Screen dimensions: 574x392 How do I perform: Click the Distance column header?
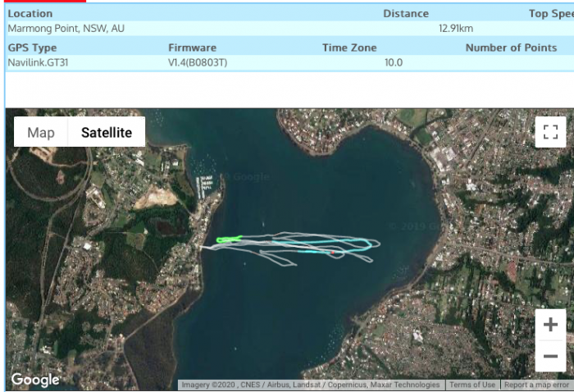click(x=405, y=13)
